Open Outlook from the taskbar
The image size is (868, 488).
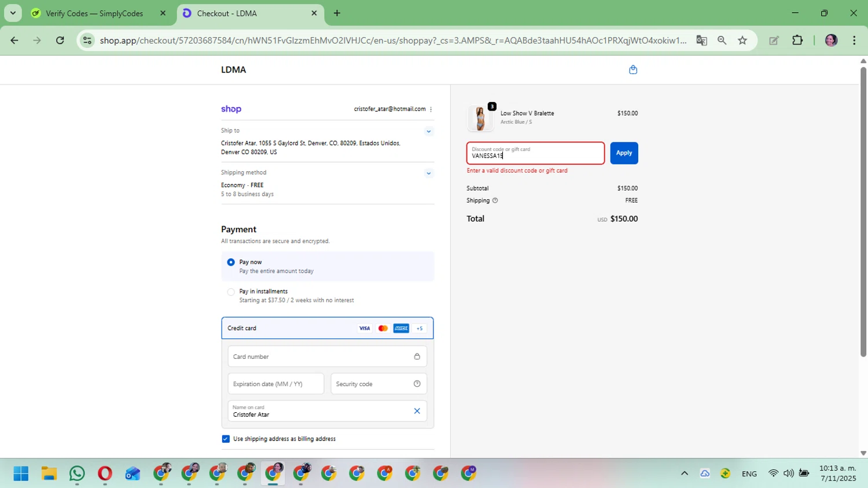[133, 474]
